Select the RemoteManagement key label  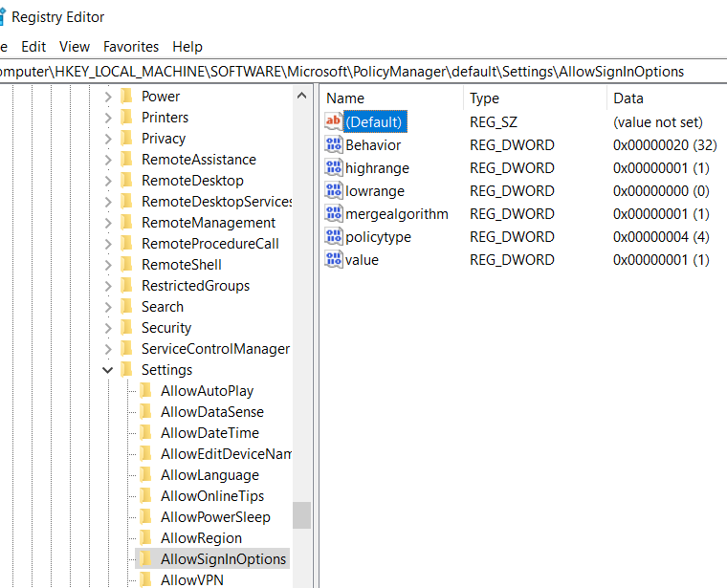point(209,223)
